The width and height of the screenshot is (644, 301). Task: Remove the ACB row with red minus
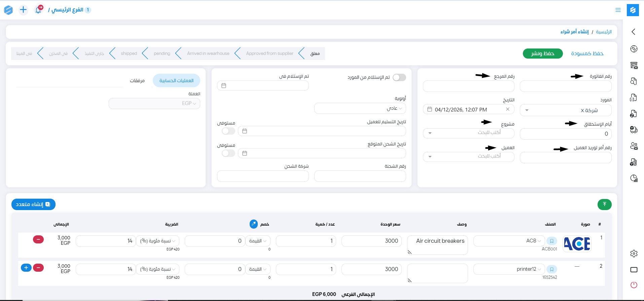(x=38, y=239)
